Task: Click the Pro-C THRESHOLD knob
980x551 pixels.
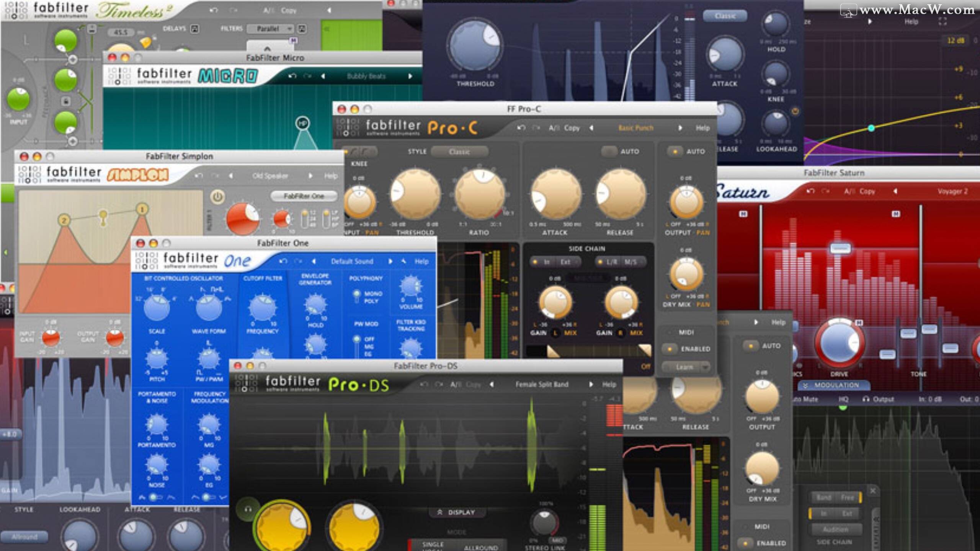Action: pyautogui.click(x=415, y=194)
